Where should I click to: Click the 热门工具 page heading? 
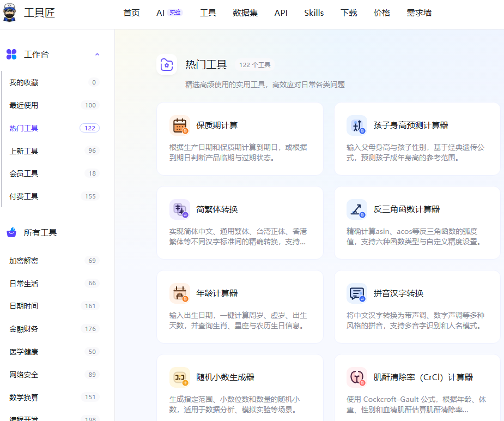point(206,65)
